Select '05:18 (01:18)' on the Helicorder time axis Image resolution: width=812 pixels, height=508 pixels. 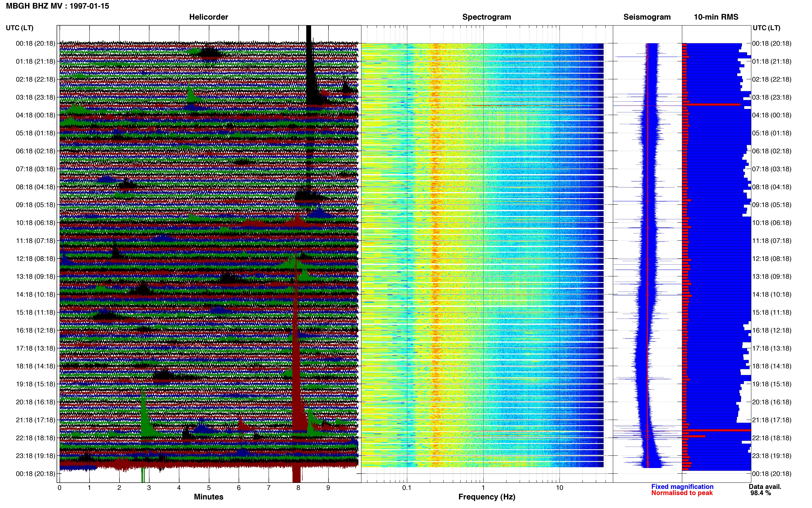[36, 133]
